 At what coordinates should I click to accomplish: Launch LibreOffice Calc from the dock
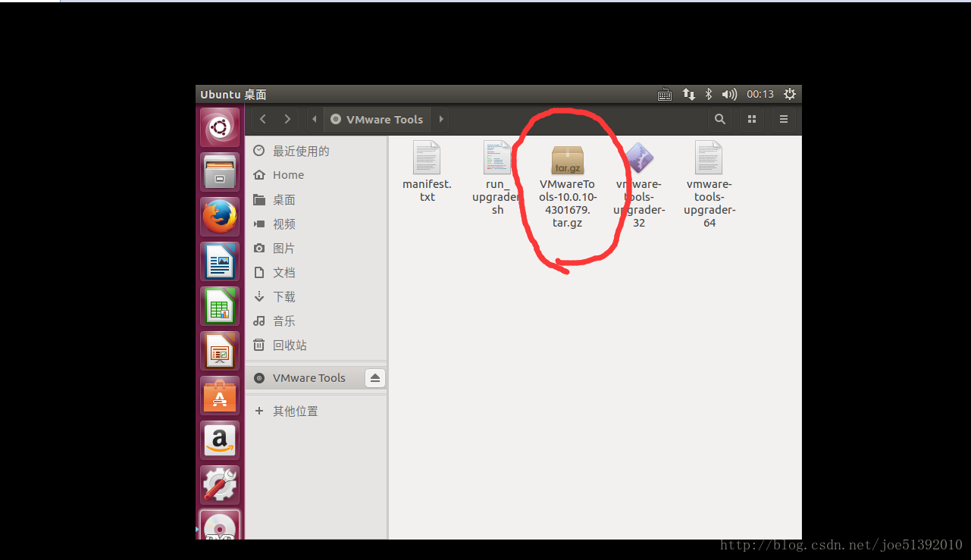coord(220,306)
